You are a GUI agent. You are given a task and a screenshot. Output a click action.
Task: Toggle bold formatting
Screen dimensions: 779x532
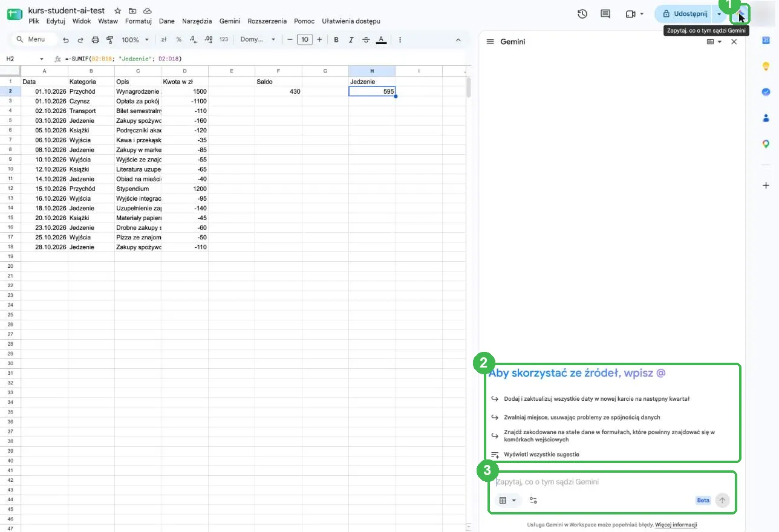coord(336,39)
